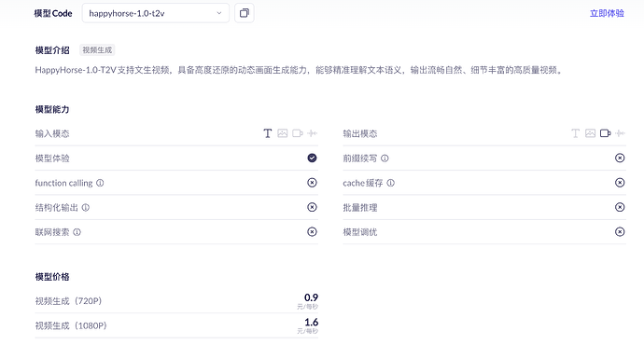Image resolution: width=644 pixels, height=345 pixels.
Task: Click the 模型价格 heading
Action: pos(52,277)
